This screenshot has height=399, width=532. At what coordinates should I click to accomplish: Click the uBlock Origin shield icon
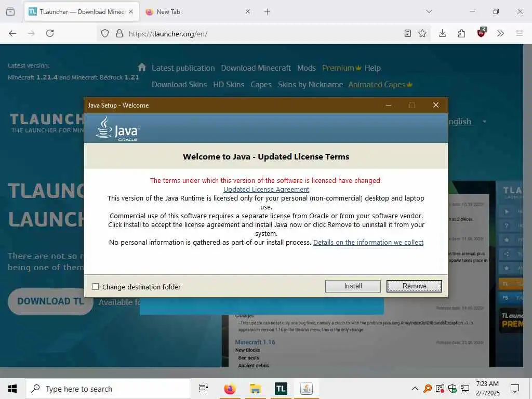pos(482,33)
